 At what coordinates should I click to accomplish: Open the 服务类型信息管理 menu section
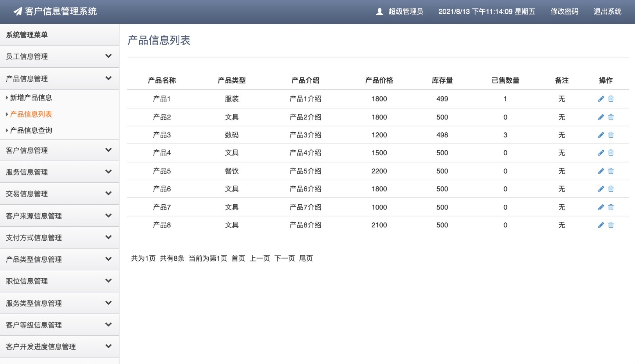60,303
